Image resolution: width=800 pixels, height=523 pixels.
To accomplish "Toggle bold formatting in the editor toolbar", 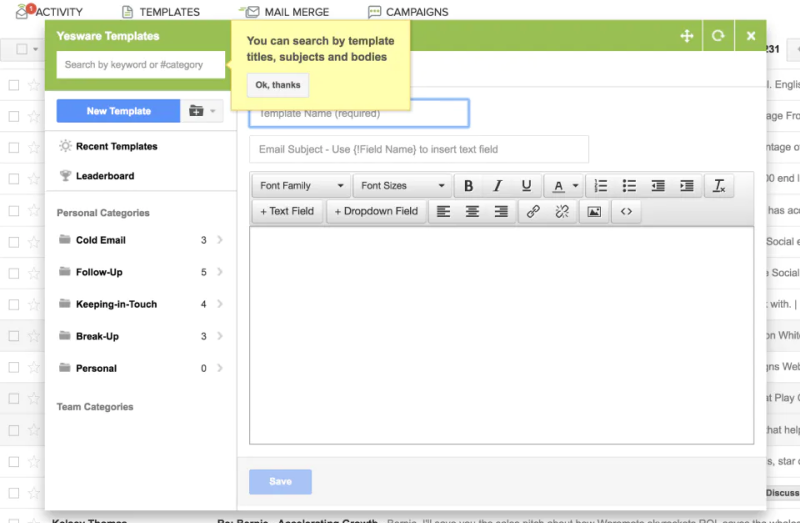I will (468, 186).
